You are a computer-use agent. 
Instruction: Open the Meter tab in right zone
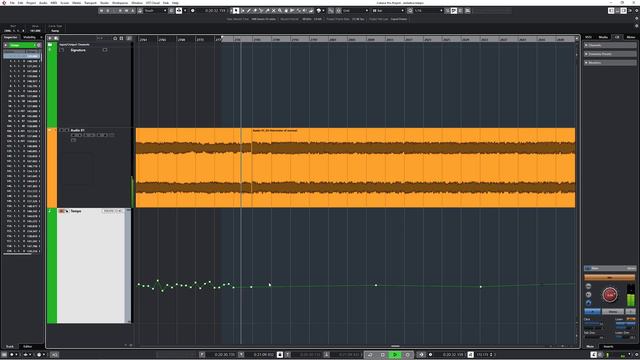(631, 37)
